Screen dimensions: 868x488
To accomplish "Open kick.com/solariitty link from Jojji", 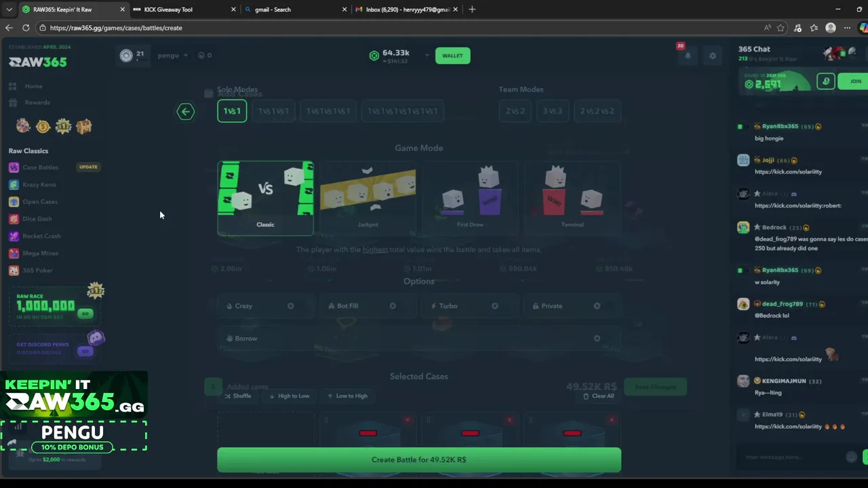I will pyautogui.click(x=788, y=171).
